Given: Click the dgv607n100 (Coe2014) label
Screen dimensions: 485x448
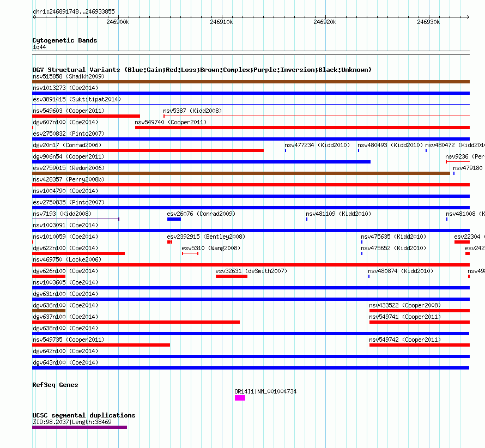Looking at the screenshot, I should pos(65,122).
